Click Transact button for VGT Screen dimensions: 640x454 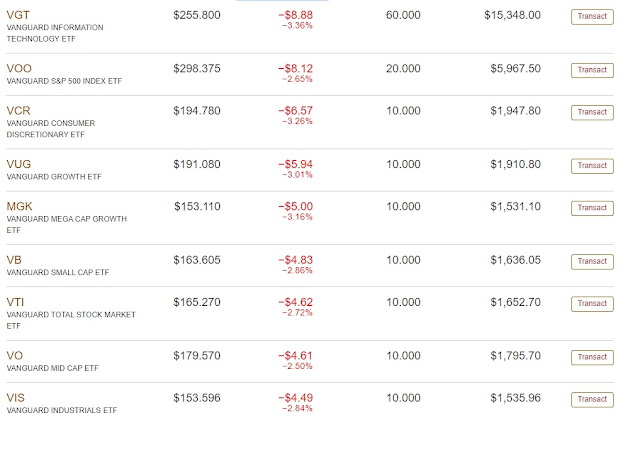(592, 16)
